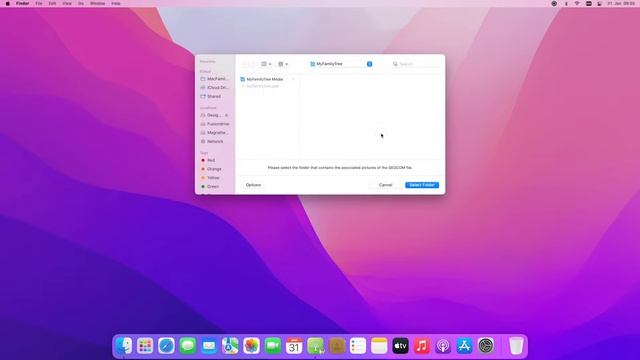The height and width of the screenshot is (360, 640).
Task: Open Music app in the Dock
Action: tap(422, 346)
